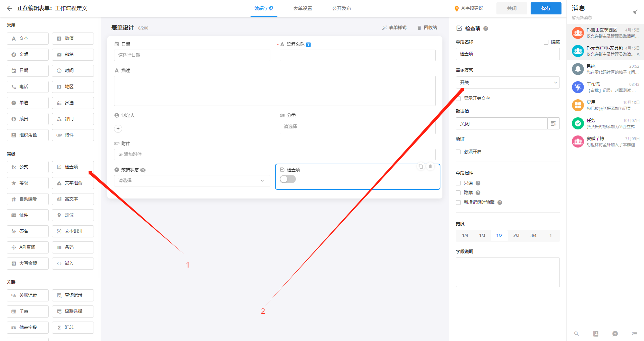Click the 关闭 button in the header
This screenshot has width=644, height=341.
[x=512, y=8]
